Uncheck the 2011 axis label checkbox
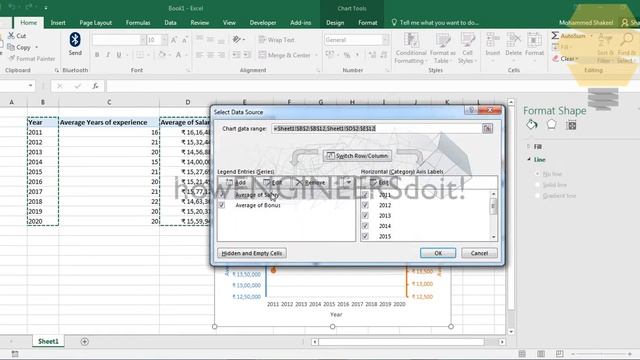Image resolution: width=640 pixels, height=360 pixels. click(365, 195)
